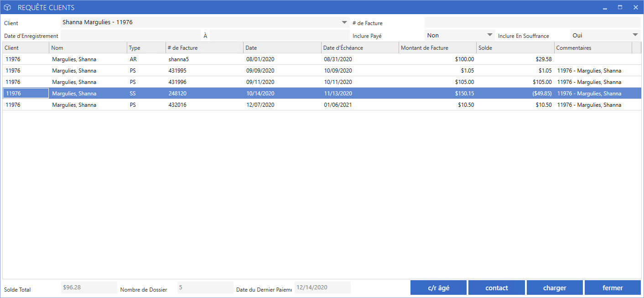
Task: Click the fermer button
Action: 613,288
